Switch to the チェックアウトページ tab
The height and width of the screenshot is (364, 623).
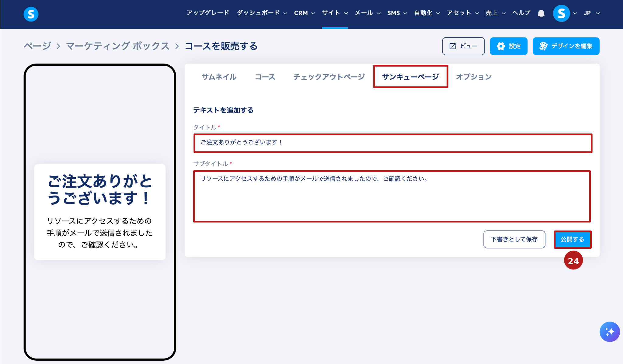pyautogui.click(x=329, y=77)
